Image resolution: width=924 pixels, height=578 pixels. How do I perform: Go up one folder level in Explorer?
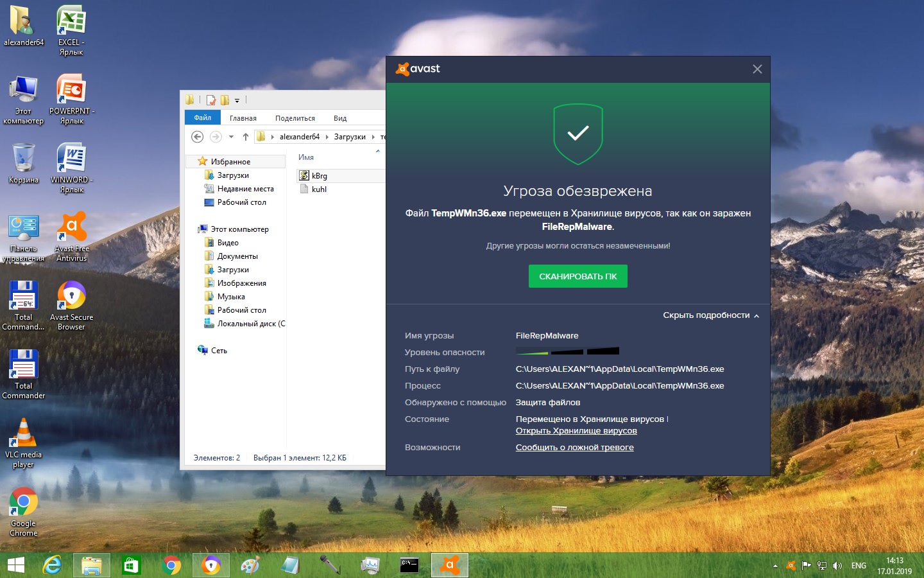tap(246, 136)
